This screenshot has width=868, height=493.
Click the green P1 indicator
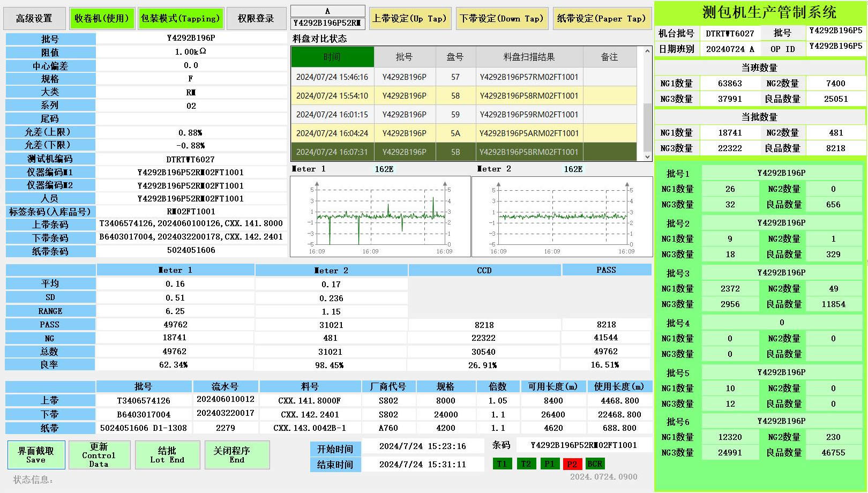[549, 464]
